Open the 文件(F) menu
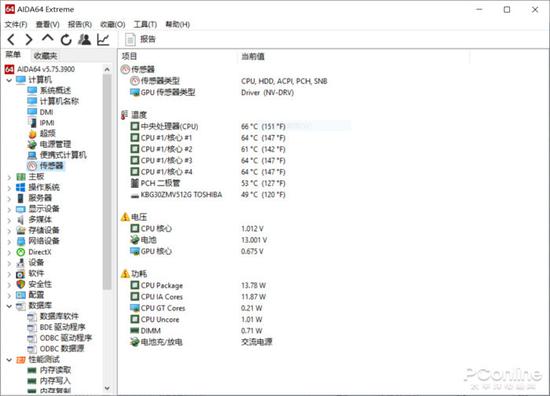Screen dimensions: 550x396 click(16, 24)
